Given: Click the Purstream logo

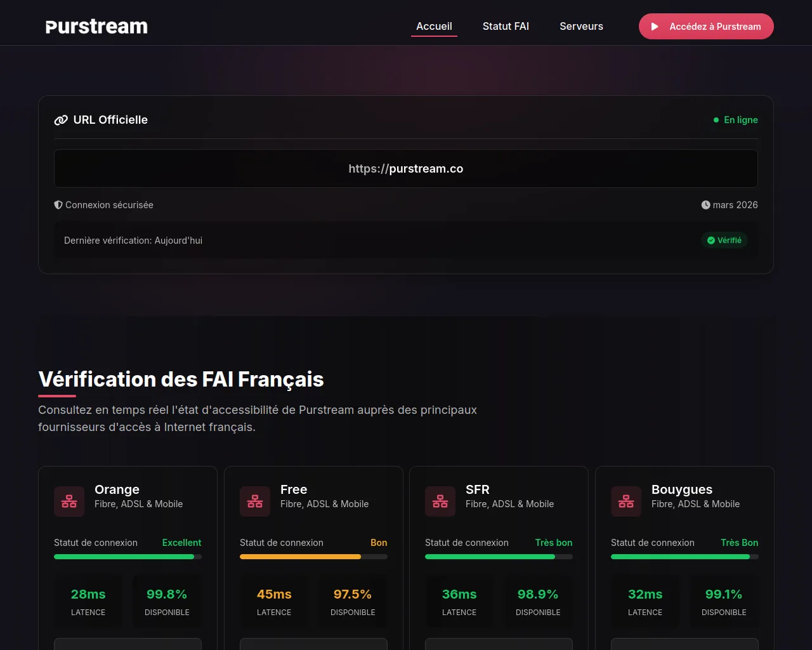Looking at the screenshot, I should pos(96,27).
